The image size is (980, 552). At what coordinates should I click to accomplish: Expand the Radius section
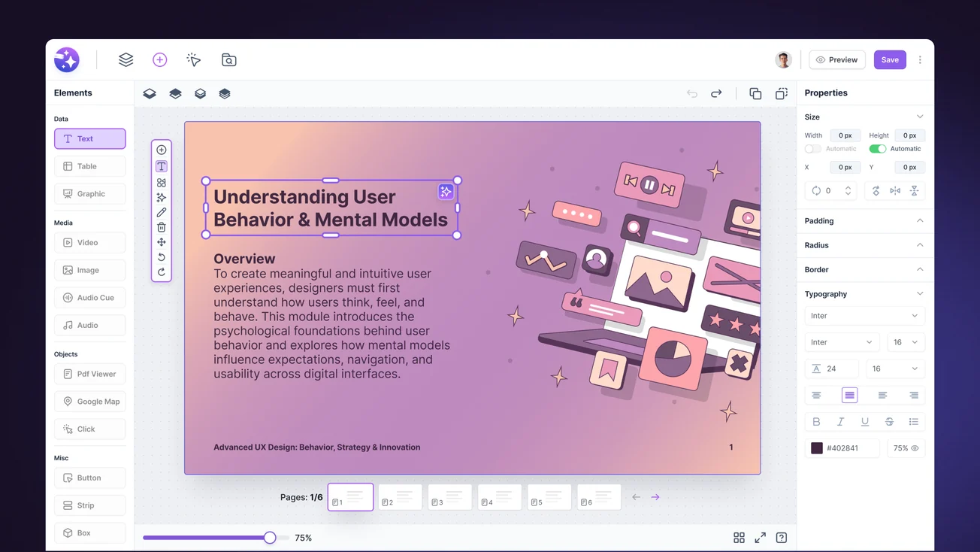pos(920,245)
